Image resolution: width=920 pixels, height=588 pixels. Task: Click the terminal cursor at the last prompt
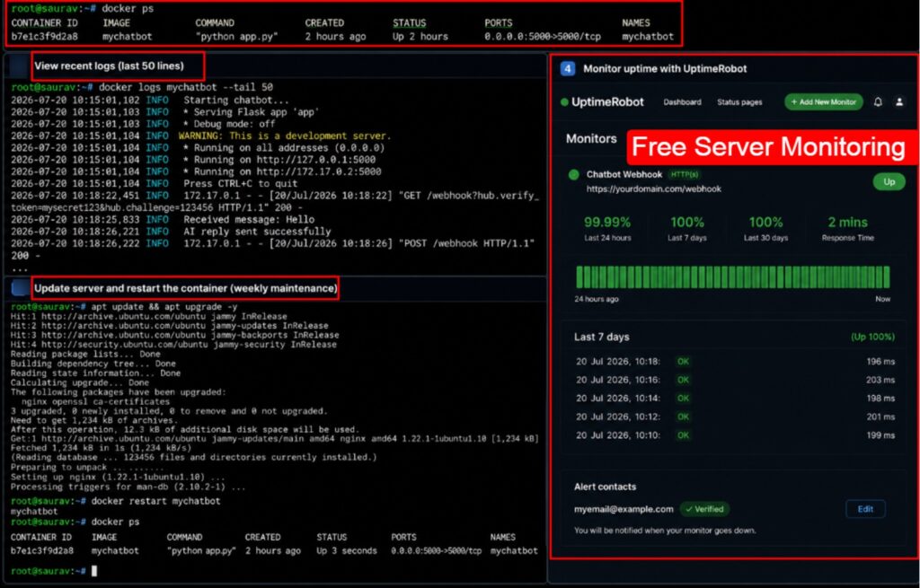tap(94, 571)
